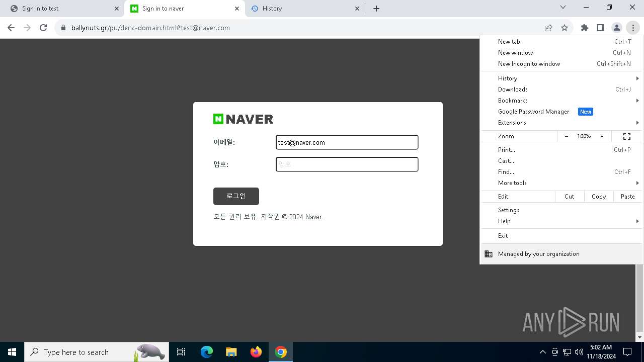Image resolution: width=644 pixels, height=362 pixels.
Task: Click the NAVER logo
Action: [x=244, y=119]
